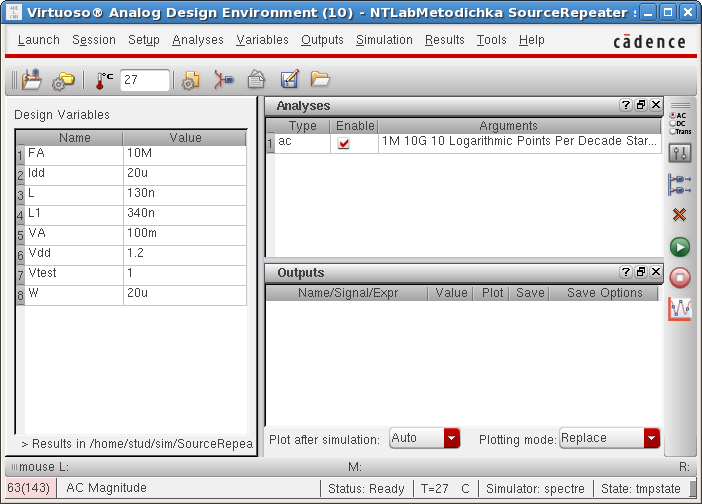Click the simulation files setup gear-folder icon
This screenshot has width=702, height=504.
[x=63, y=81]
